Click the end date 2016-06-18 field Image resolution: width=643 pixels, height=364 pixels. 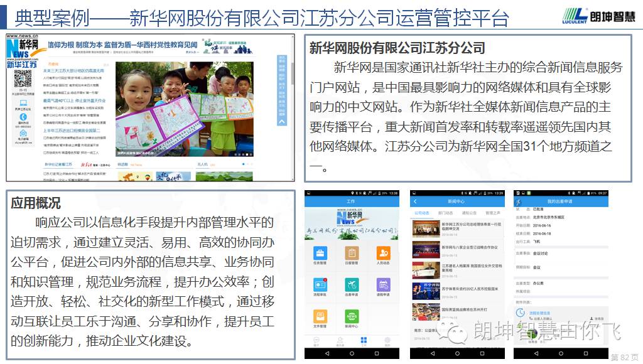coord(542,233)
